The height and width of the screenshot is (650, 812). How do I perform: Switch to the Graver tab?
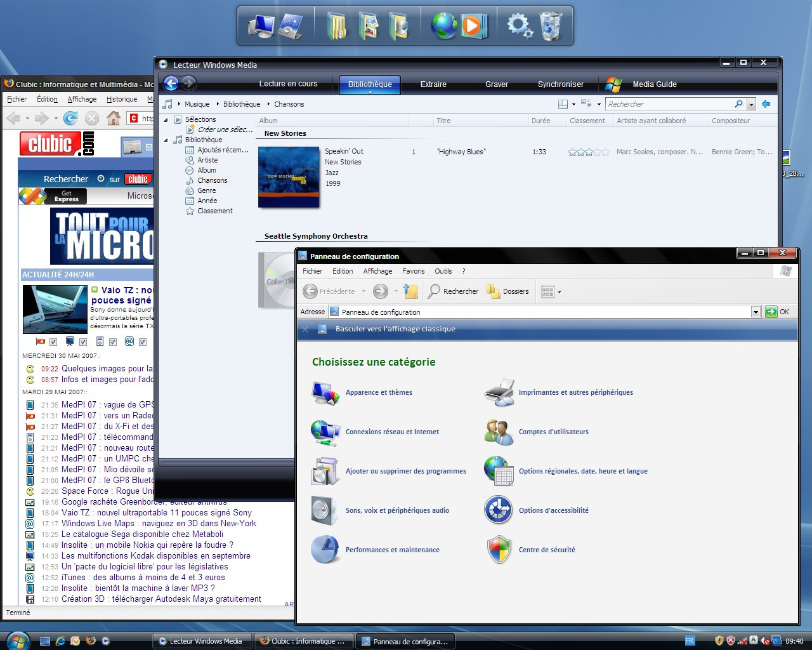pos(497,84)
